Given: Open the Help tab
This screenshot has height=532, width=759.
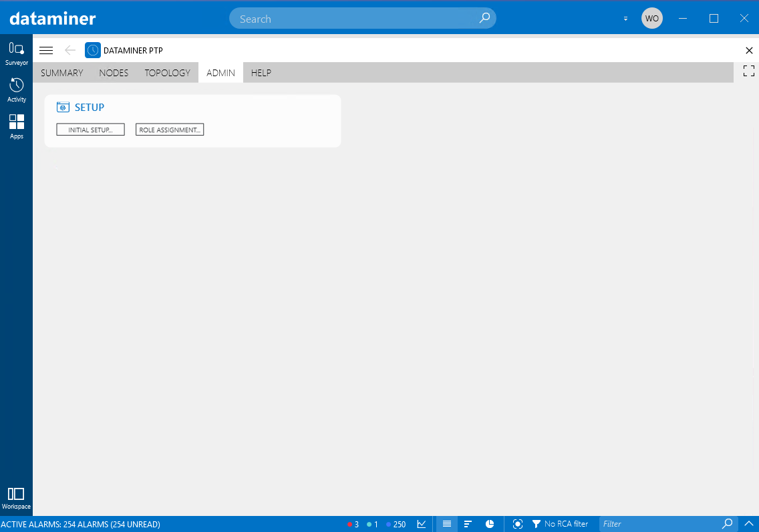Looking at the screenshot, I should [261, 73].
